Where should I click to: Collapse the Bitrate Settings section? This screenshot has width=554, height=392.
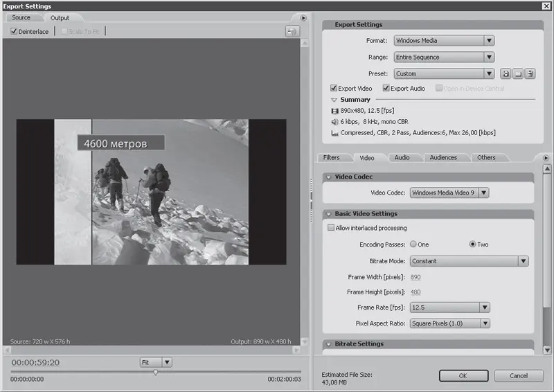click(x=328, y=344)
